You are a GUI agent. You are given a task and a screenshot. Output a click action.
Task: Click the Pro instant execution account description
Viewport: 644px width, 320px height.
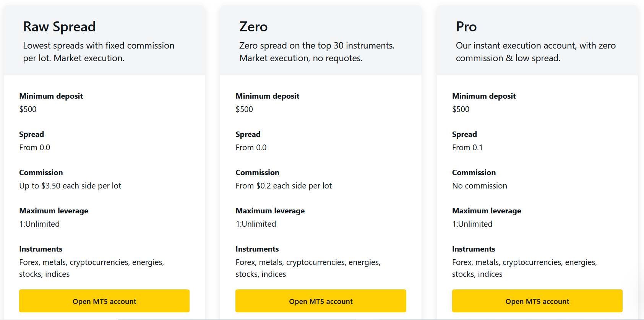(535, 52)
